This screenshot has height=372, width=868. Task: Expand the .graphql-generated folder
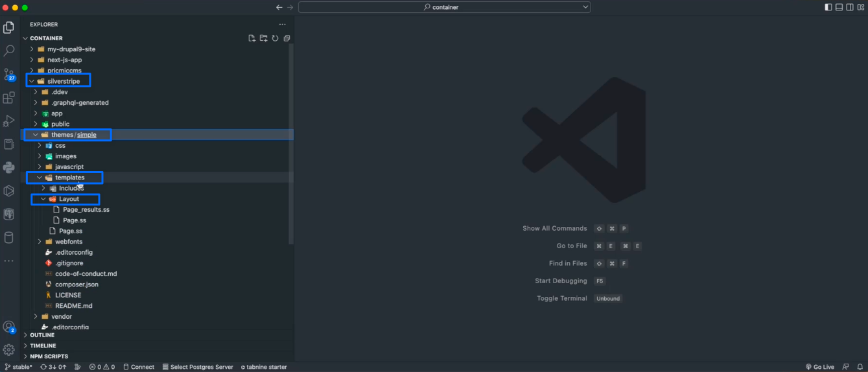[x=36, y=102]
